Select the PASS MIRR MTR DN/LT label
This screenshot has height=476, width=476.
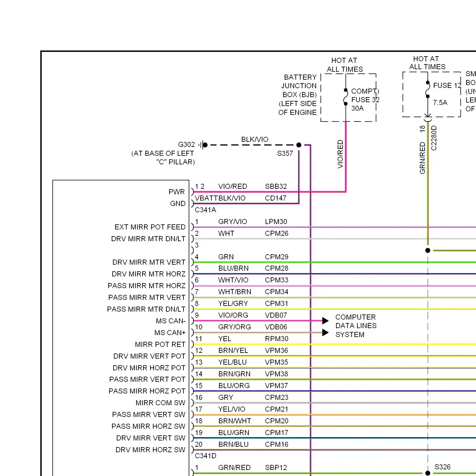(146, 309)
